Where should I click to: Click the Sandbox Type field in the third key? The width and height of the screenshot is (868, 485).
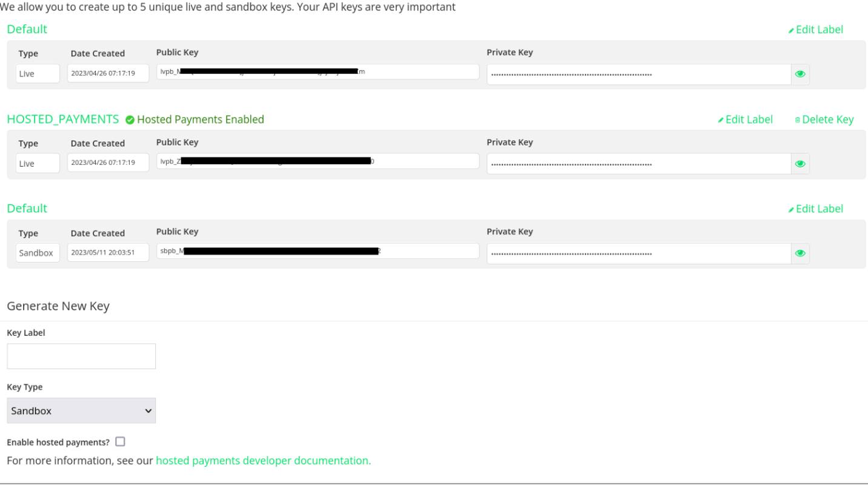[x=38, y=253]
